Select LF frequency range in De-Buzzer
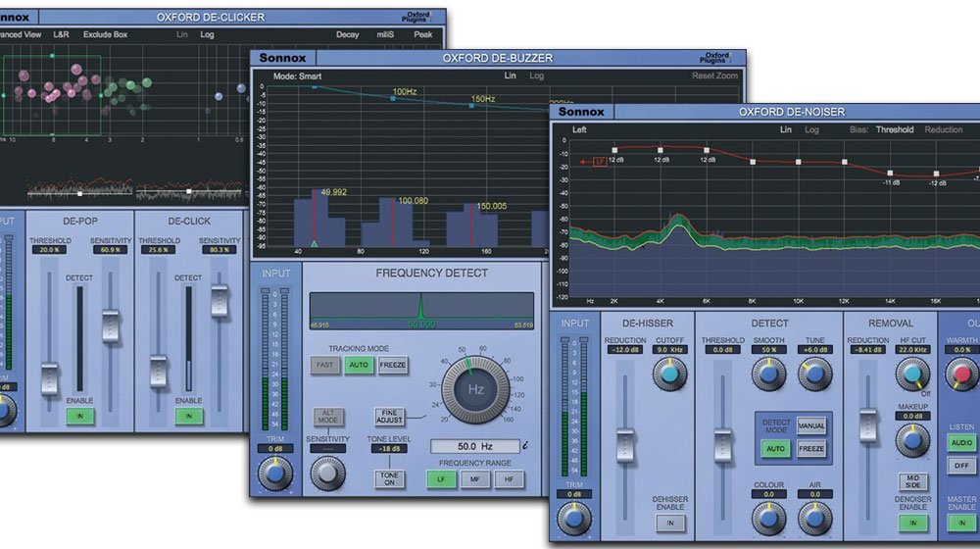 click(441, 479)
